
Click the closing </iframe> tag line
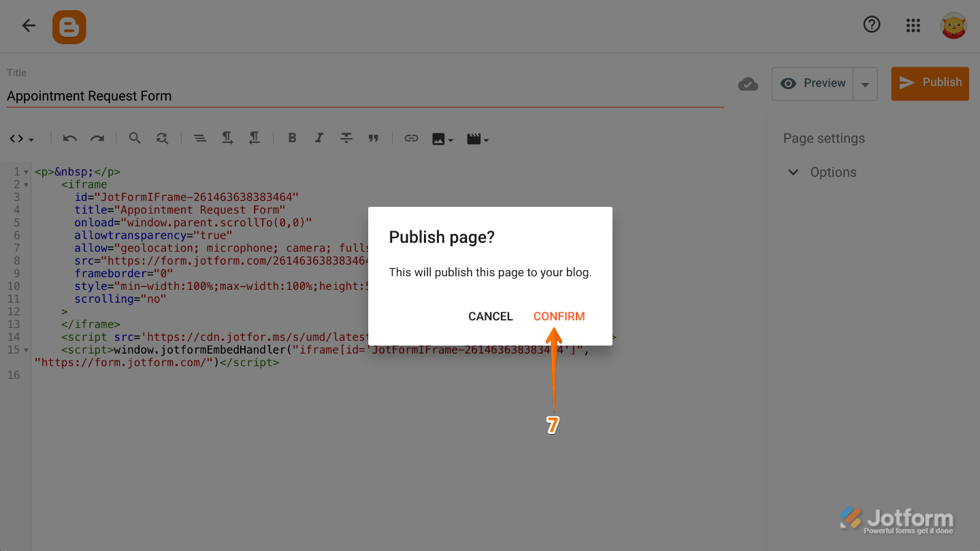tap(91, 324)
